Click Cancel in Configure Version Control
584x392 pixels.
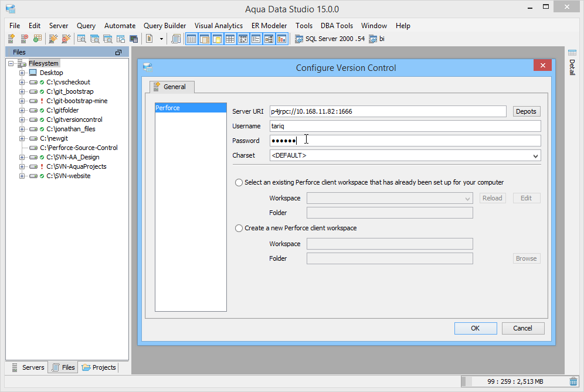click(522, 328)
